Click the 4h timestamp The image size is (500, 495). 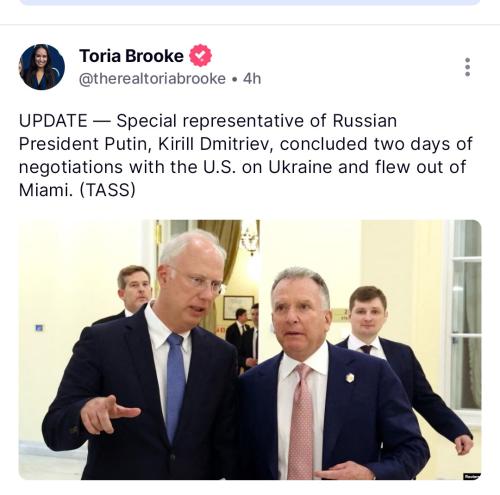click(252, 79)
